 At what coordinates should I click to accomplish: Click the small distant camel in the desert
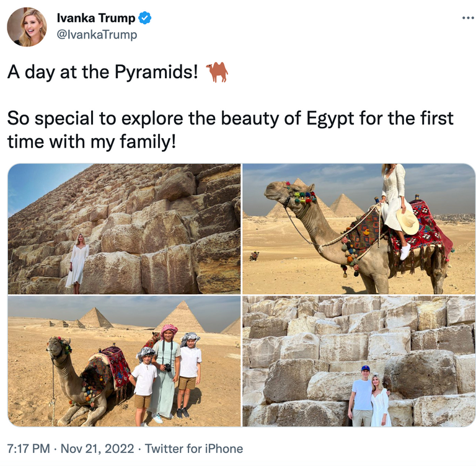coord(253,255)
